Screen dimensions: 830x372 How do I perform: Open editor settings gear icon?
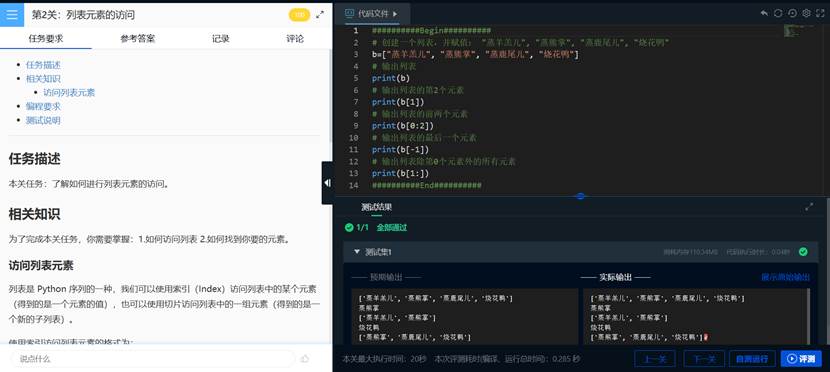[807, 13]
